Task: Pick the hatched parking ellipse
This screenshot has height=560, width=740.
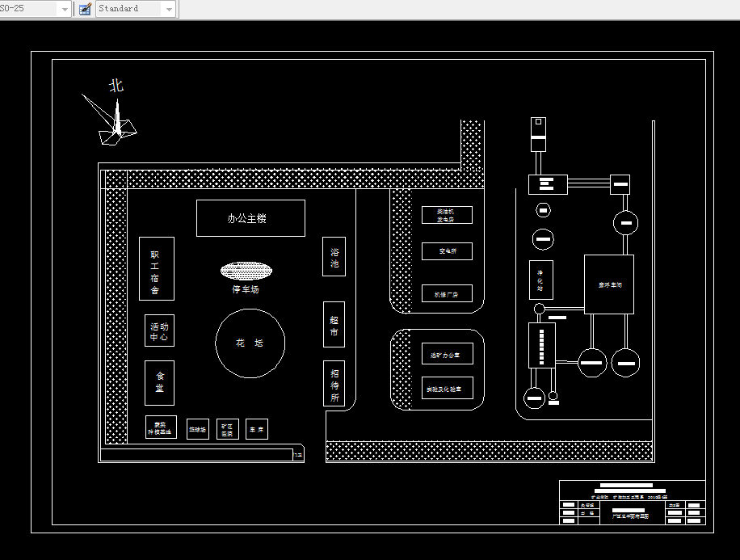Action: coord(246,271)
